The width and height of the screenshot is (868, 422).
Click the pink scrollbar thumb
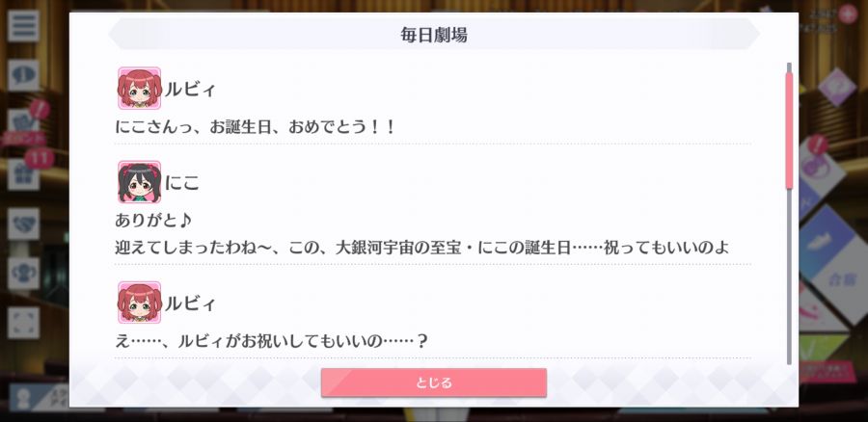pos(789,130)
